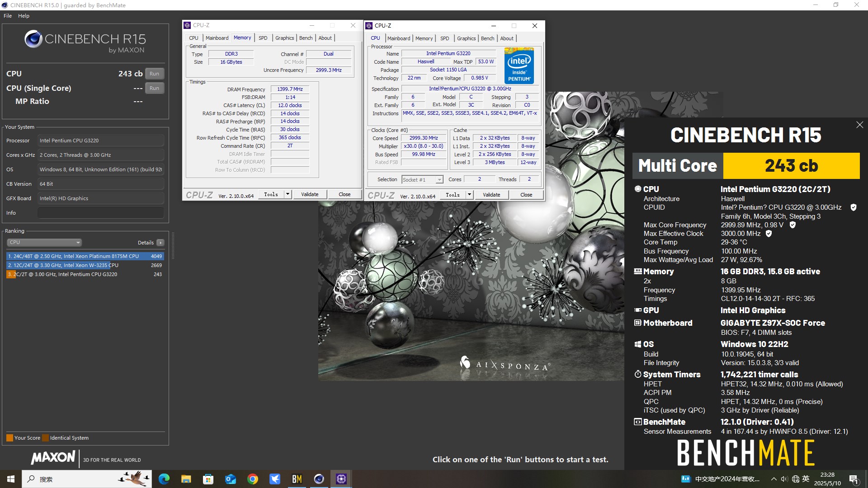Switch to Cinebench taskbar icon
Viewport: 868px width, 488px height.
point(319,479)
